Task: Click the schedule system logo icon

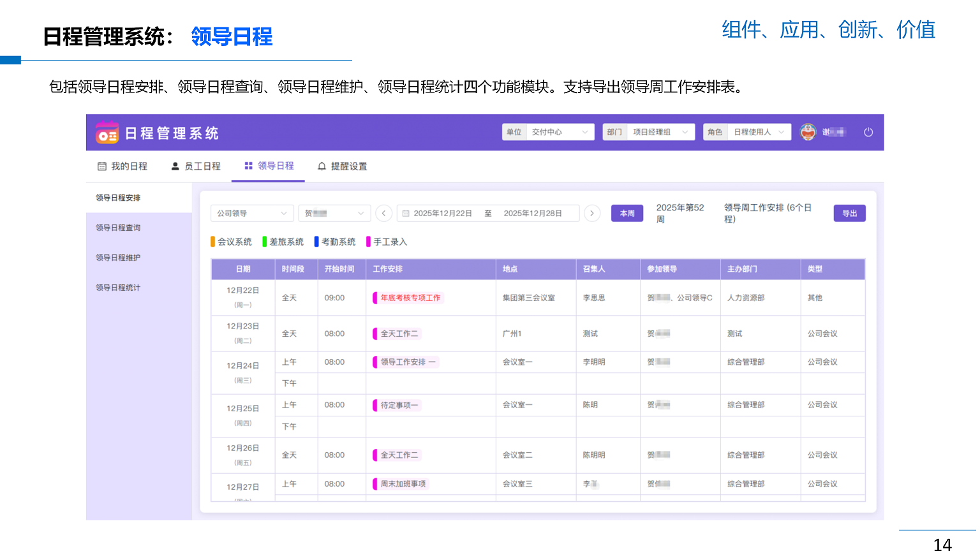Action: [x=107, y=133]
